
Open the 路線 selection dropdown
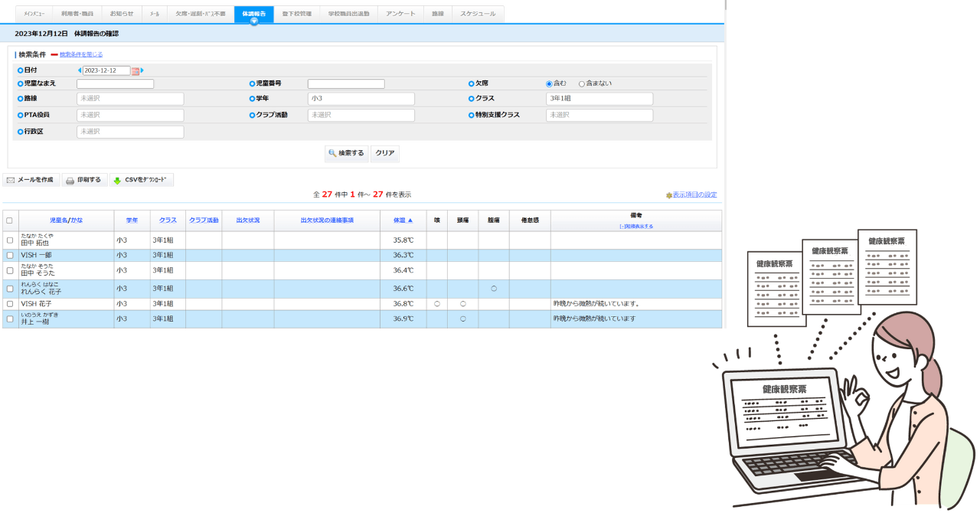pyautogui.click(x=130, y=99)
